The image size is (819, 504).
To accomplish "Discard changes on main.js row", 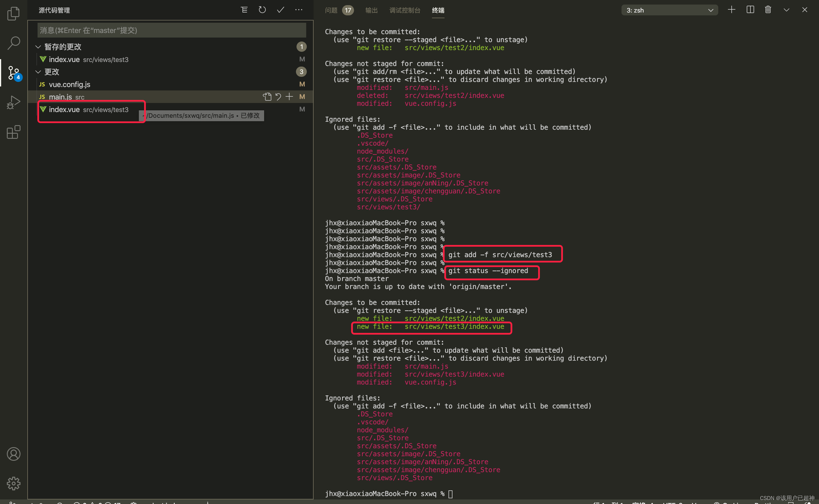I will point(278,97).
